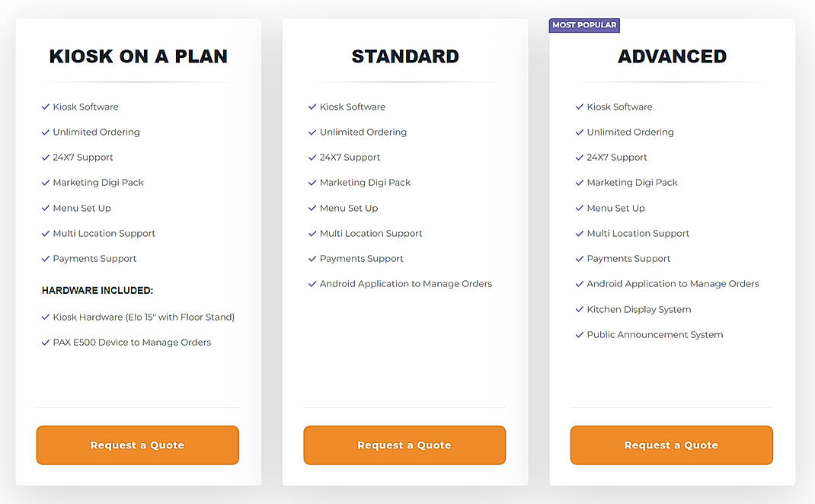Image resolution: width=815 pixels, height=504 pixels.
Task: Expand details under the Advanced plan heading
Action: (672, 56)
